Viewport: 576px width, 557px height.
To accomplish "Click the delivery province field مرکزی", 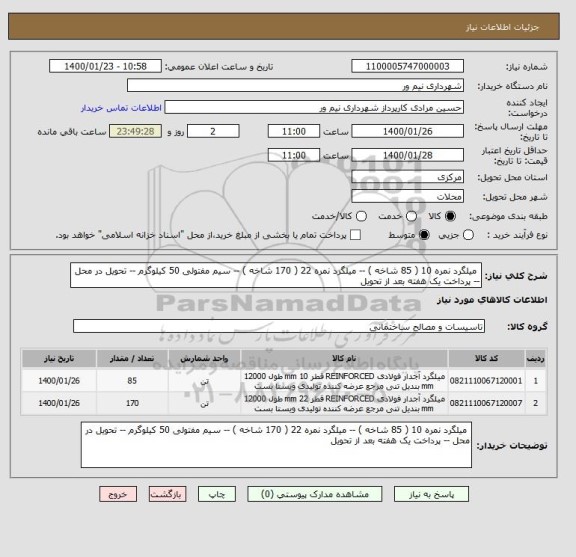I will (x=407, y=177).
